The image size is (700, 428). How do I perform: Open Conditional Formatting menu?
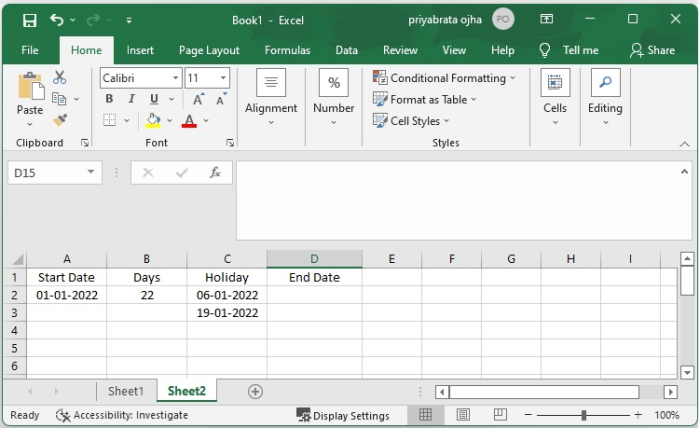[x=444, y=78]
